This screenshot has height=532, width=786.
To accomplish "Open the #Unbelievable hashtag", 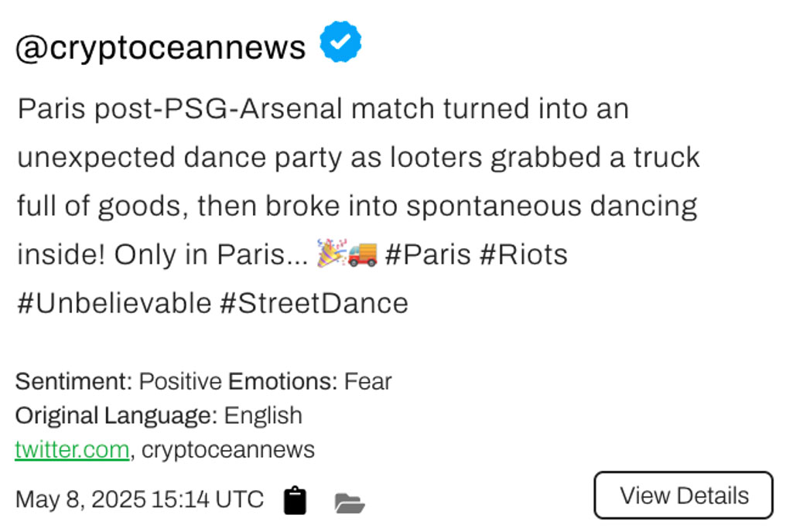I will point(114,303).
